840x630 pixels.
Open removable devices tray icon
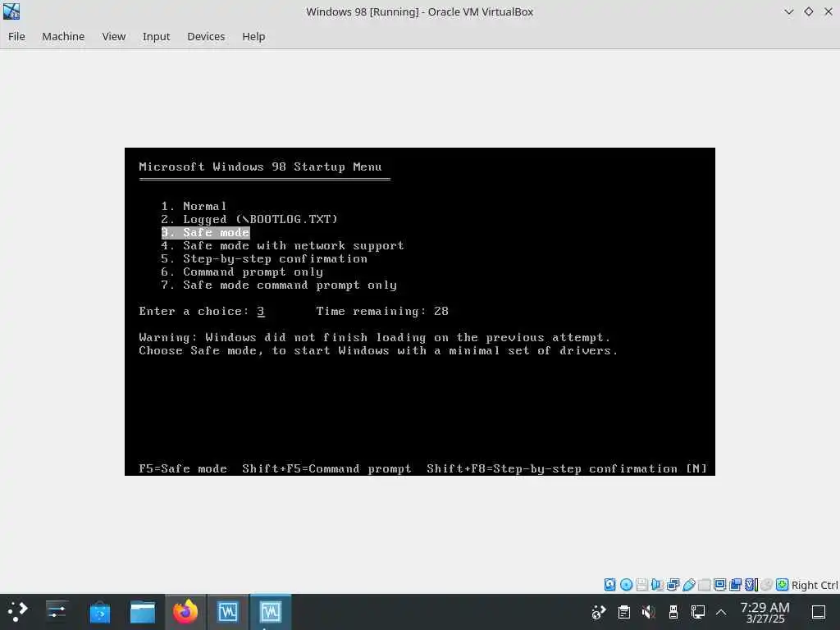coord(673,612)
